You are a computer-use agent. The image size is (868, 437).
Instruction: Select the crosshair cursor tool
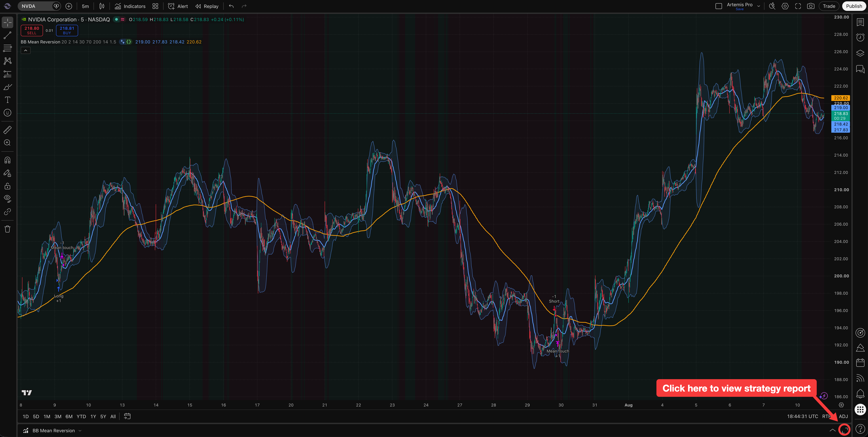pyautogui.click(x=7, y=22)
